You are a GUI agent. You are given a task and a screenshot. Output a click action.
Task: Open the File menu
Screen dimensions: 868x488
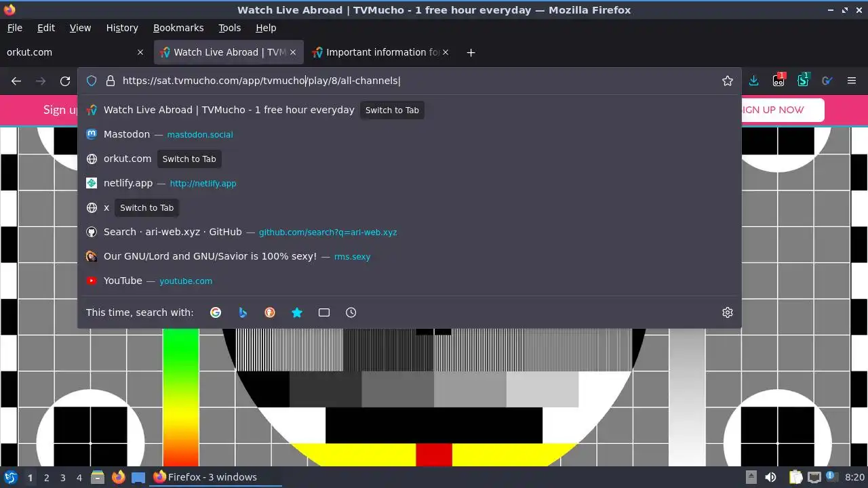tap(14, 28)
